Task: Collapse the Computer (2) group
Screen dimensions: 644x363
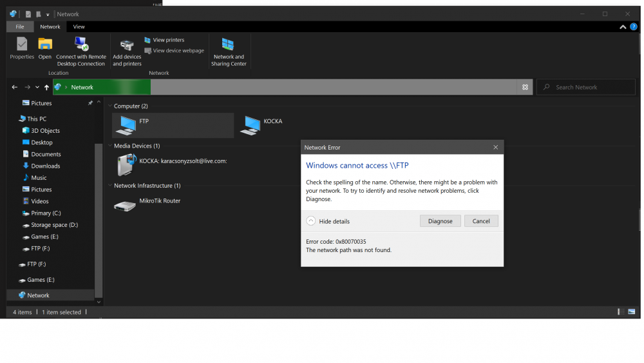Action: tap(110, 106)
